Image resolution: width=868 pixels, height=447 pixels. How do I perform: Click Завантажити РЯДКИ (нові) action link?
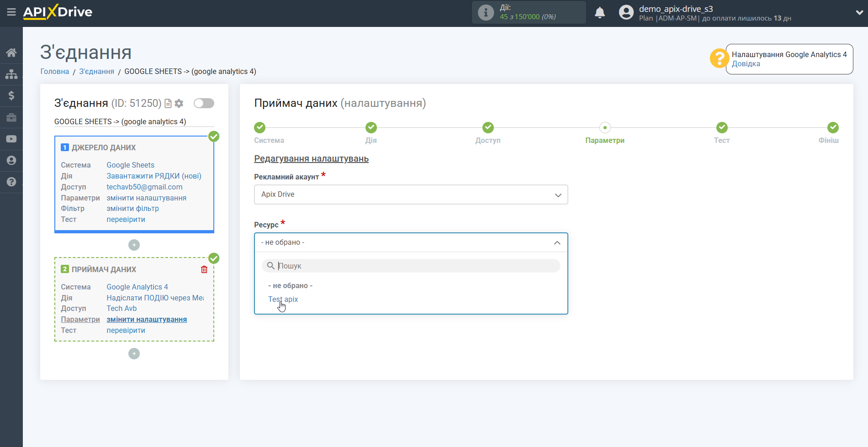click(x=154, y=176)
